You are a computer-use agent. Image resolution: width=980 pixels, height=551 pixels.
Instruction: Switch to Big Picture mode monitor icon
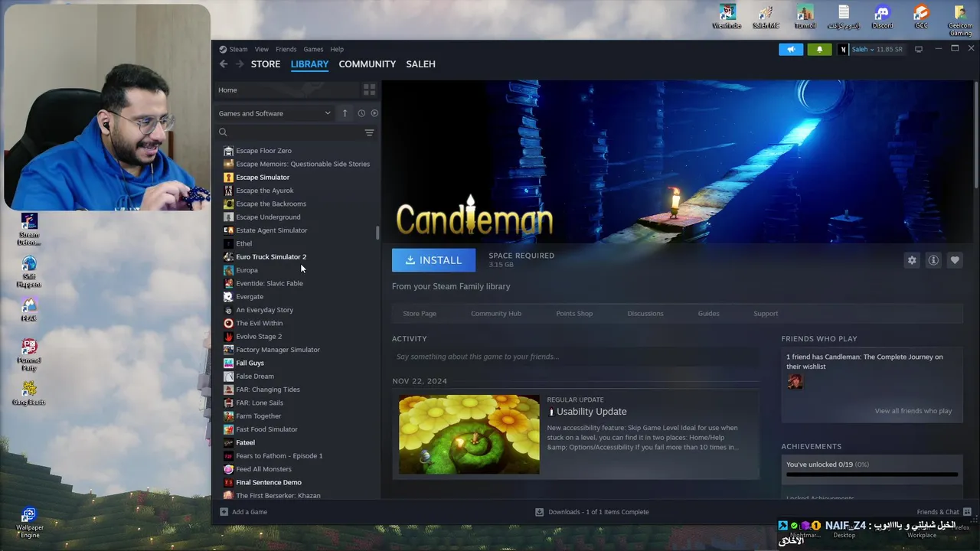(919, 49)
